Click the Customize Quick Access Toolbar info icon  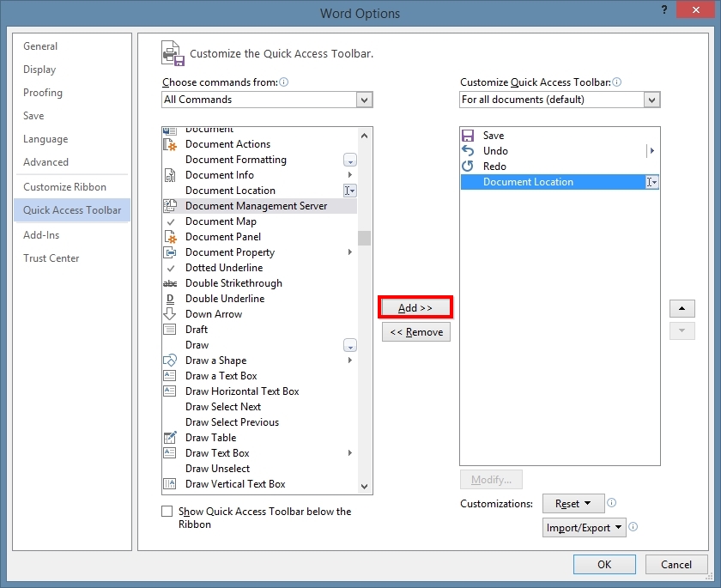(617, 82)
